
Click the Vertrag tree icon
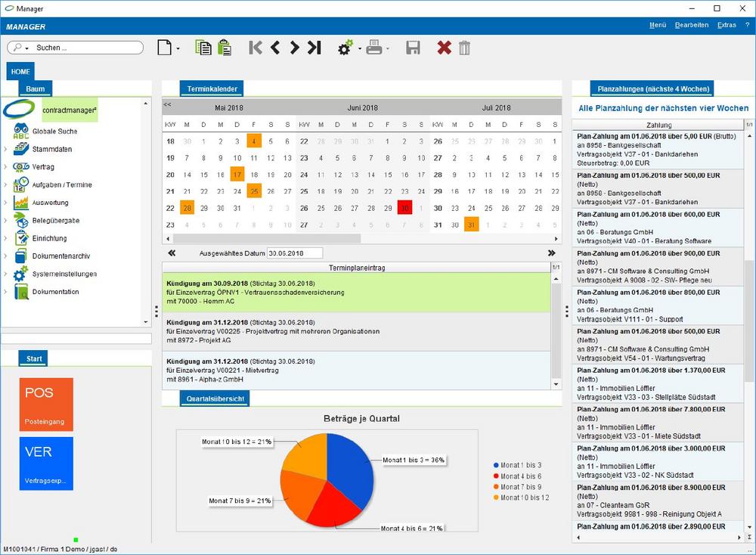pos(21,167)
